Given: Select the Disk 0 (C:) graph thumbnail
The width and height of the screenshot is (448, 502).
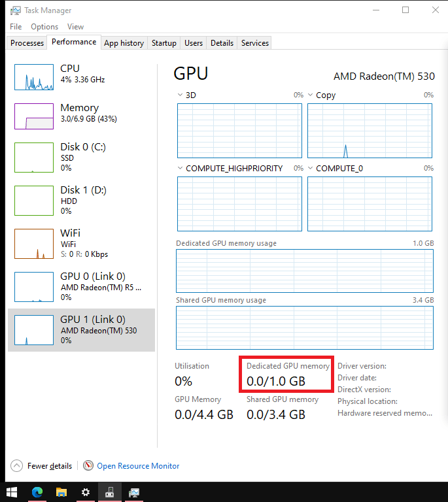Looking at the screenshot, I should pos(34,158).
